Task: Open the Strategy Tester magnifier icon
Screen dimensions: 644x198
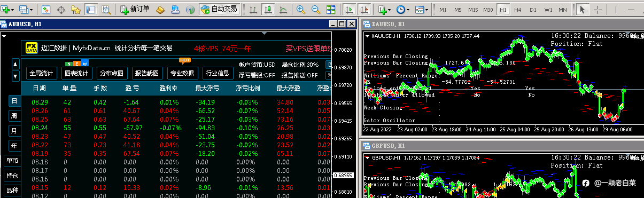Action: pos(106,10)
